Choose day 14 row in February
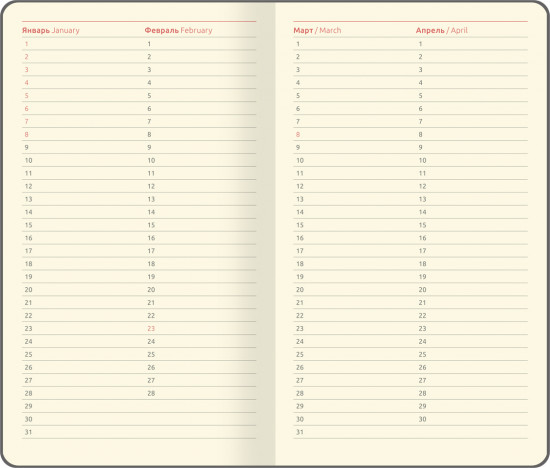 click(x=200, y=212)
